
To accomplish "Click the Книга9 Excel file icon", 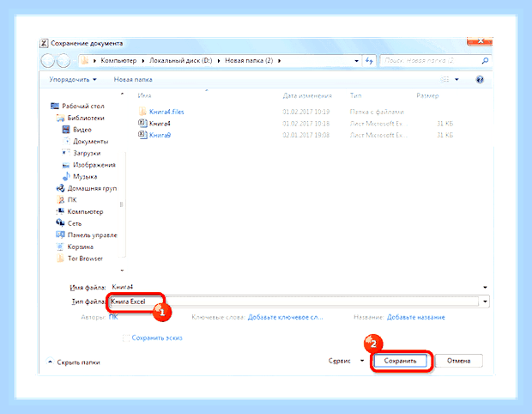I will pos(142,135).
